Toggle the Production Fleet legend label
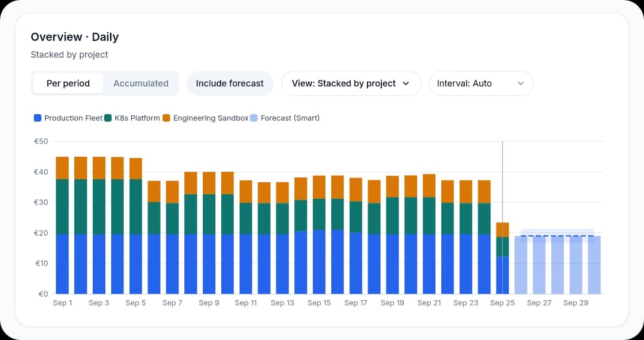This screenshot has height=340, width=644. click(73, 118)
